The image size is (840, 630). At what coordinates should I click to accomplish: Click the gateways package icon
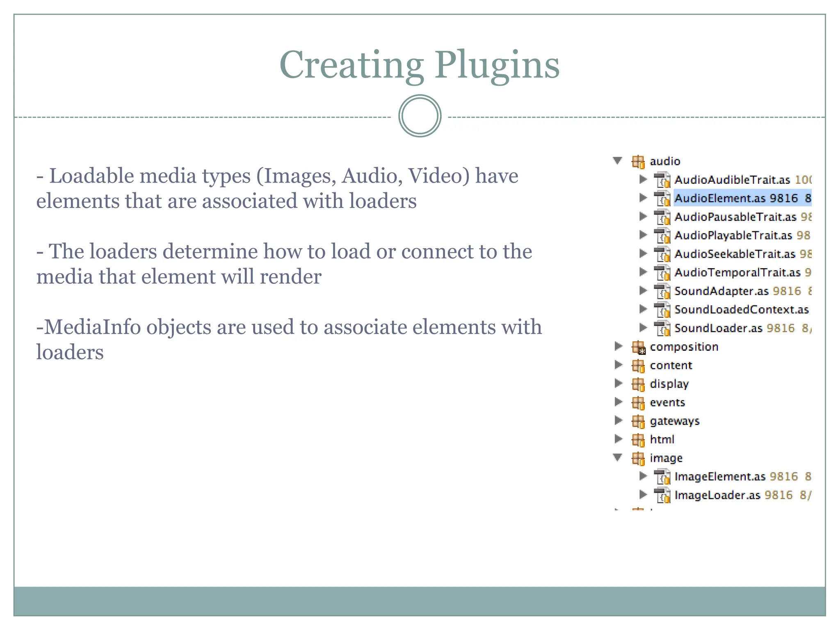click(638, 421)
